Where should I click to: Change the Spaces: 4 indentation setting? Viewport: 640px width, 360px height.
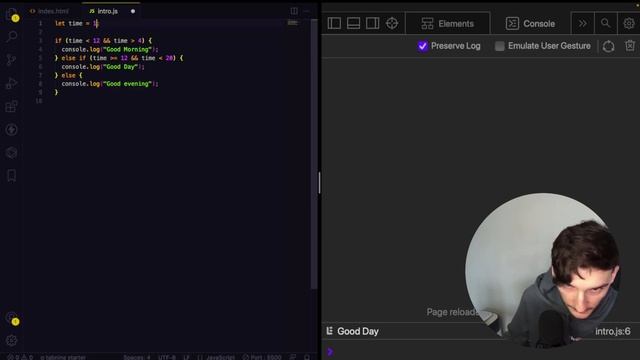137,357
